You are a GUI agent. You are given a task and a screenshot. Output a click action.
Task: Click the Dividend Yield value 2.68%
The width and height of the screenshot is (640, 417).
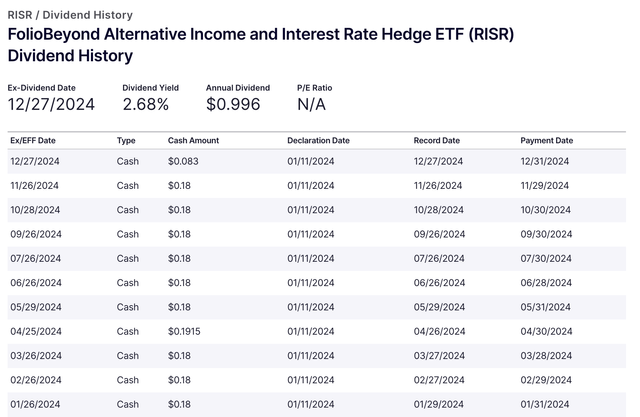click(x=146, y=104)
